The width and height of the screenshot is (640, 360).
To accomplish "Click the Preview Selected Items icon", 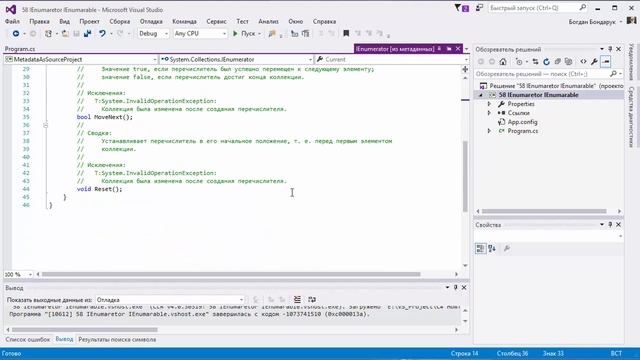I will pyautogui.click(x=606, y=62).
